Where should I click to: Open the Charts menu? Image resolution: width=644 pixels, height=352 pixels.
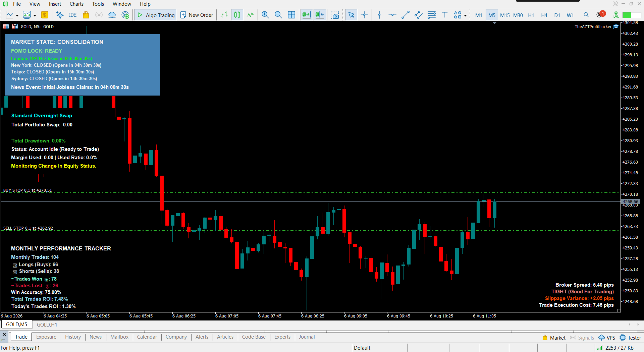(76, 4)
